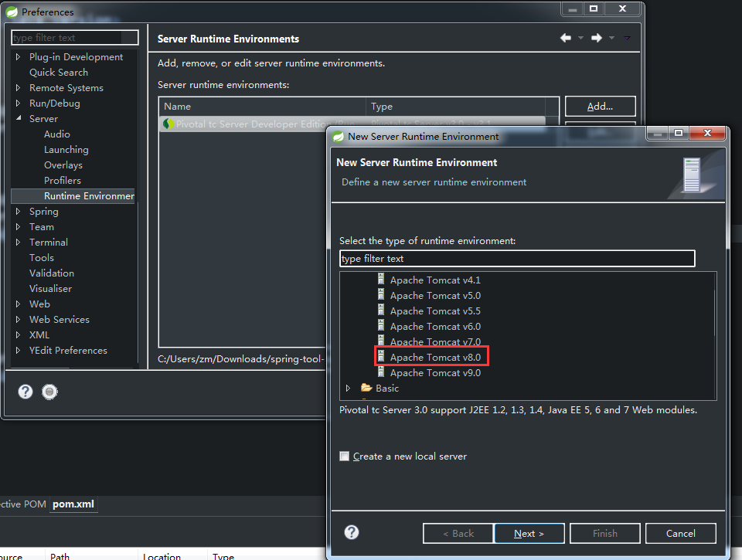Image resolution: width=742 pixels, height=560 pixels.
Task: Expand the Basic folder in runtime list
Action: (348, 388)
